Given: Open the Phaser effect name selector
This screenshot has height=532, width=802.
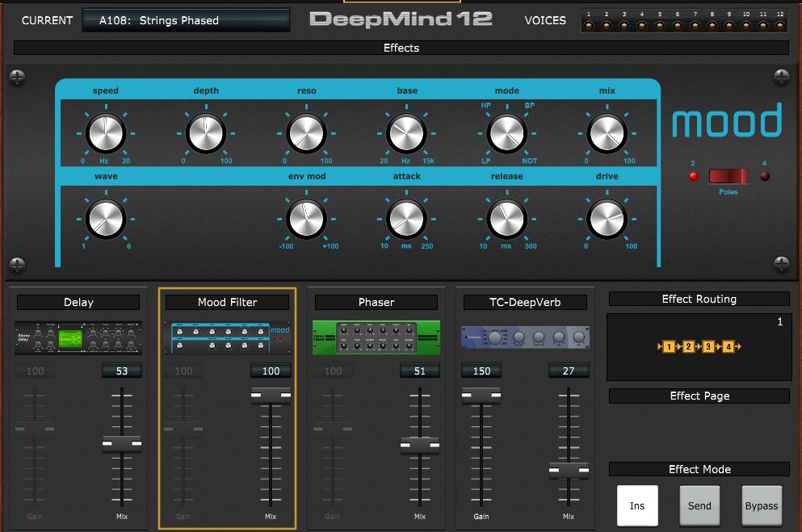Looking at the screenshot, I should [x=376, y=302].
